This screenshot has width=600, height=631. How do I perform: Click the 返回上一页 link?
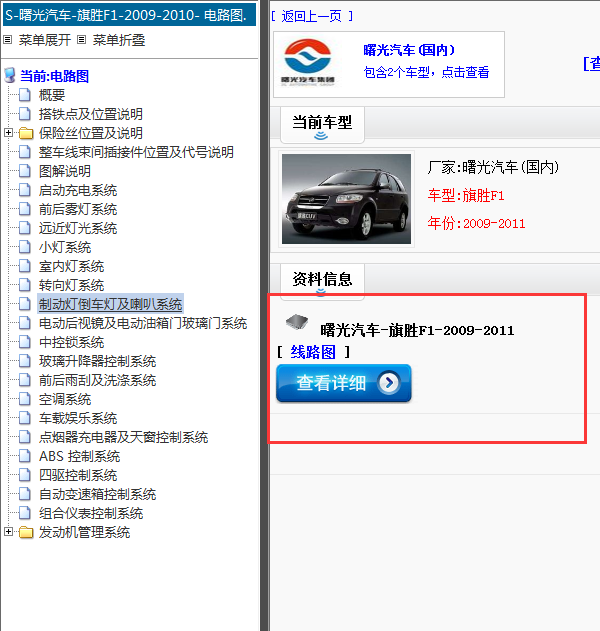312,16
